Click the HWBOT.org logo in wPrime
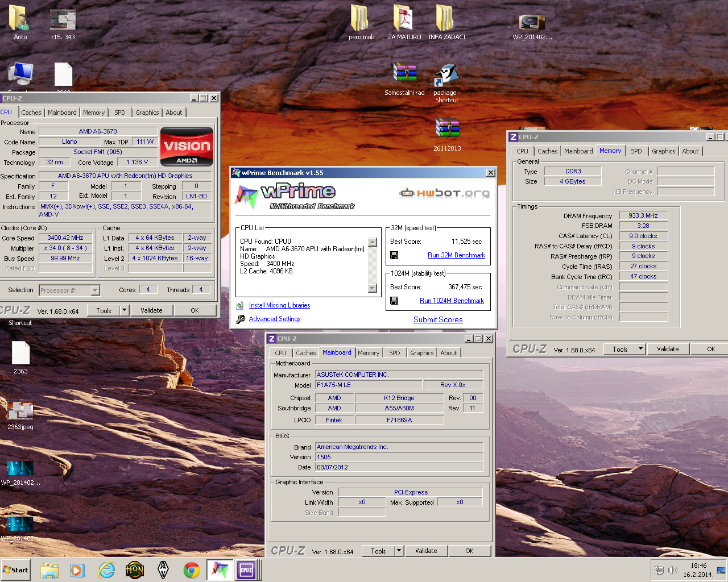The height and width of the screenshot is (582, 728). pos(444,193)
